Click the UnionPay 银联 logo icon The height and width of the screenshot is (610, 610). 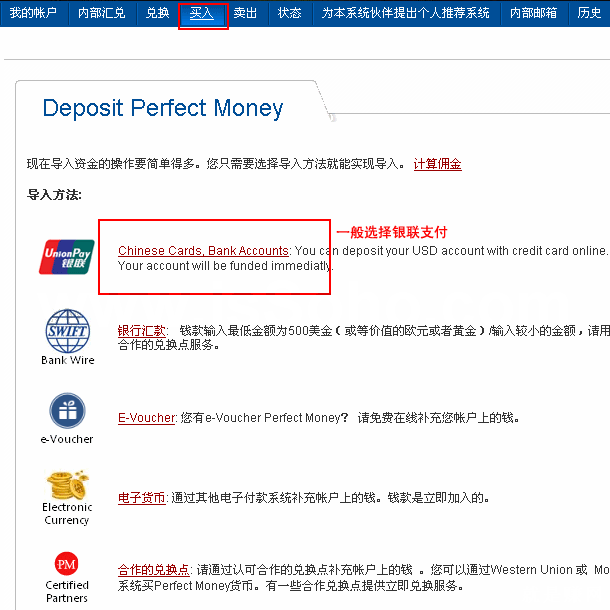[67, 256]
